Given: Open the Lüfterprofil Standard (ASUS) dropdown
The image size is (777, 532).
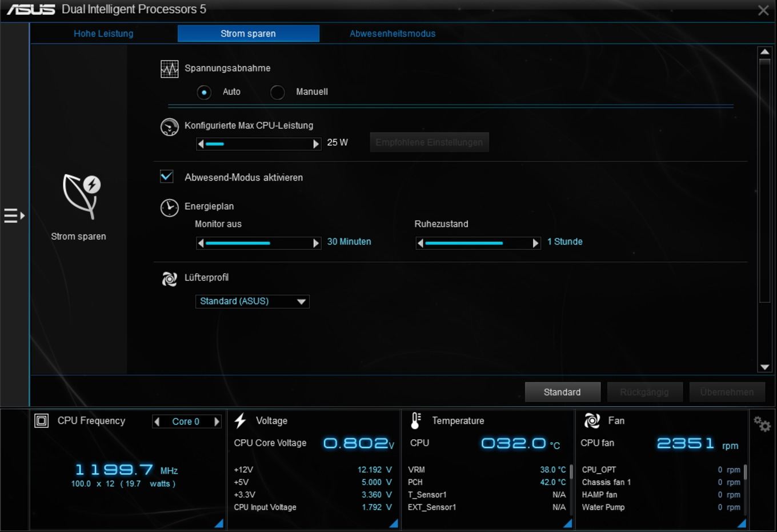Looking at the screenshot, I should pos(253,301).
